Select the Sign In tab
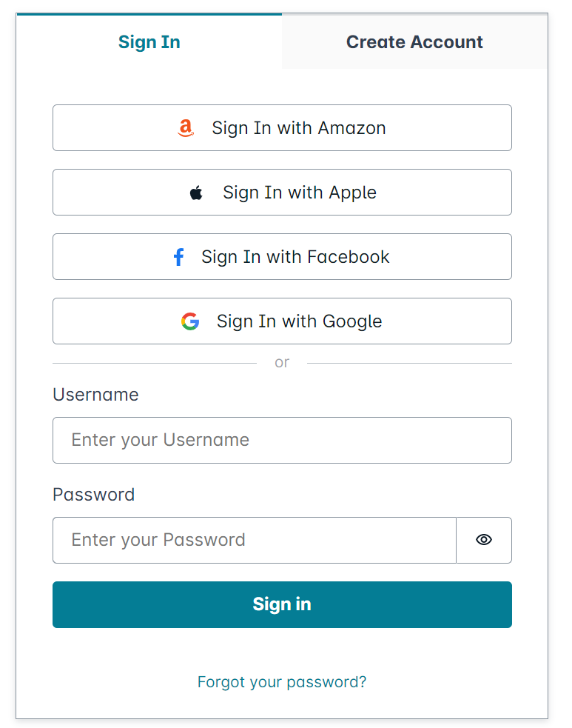Image resolution: width=572 pixels, height=728 pixels. (149, 42)
